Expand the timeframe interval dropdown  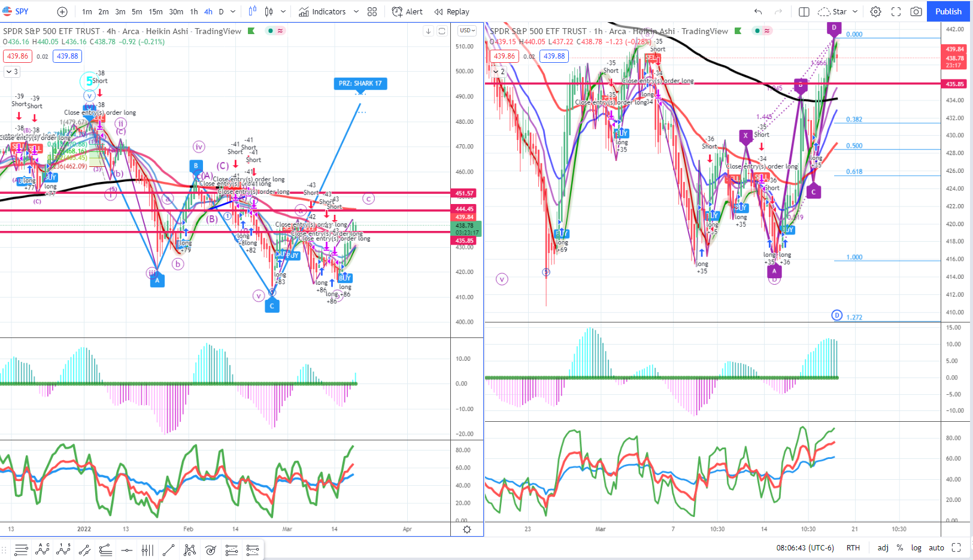(233, 11)
